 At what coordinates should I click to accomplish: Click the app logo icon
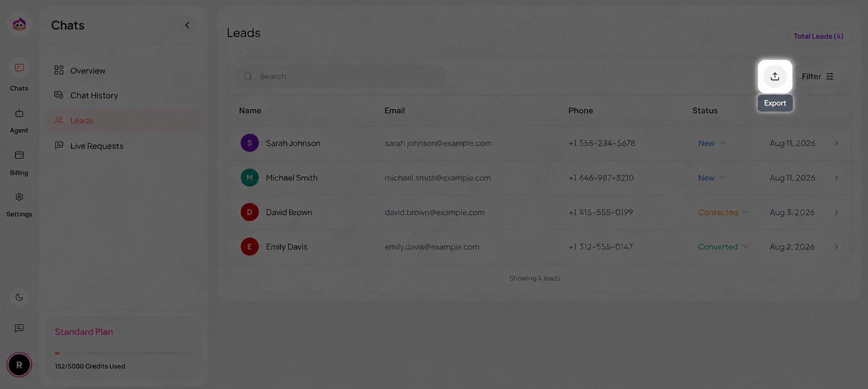coord(19,24)
